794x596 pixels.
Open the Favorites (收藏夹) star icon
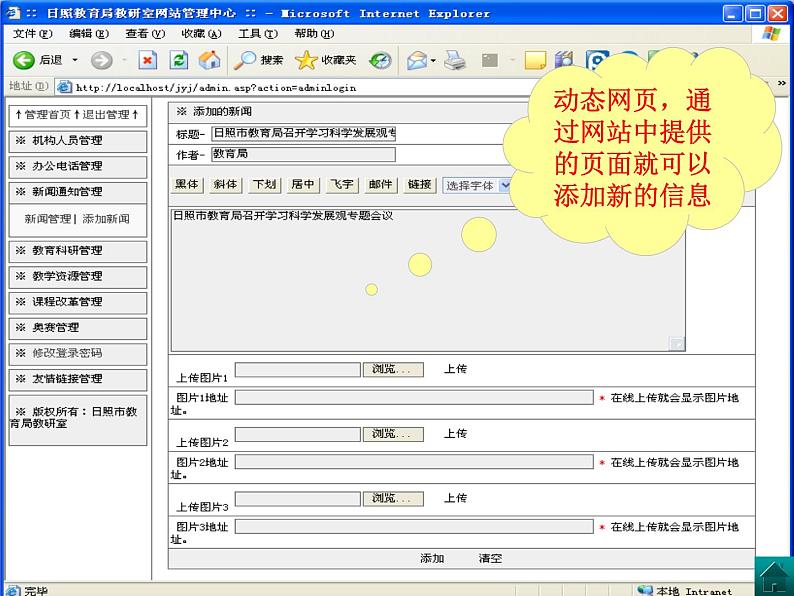307,60
